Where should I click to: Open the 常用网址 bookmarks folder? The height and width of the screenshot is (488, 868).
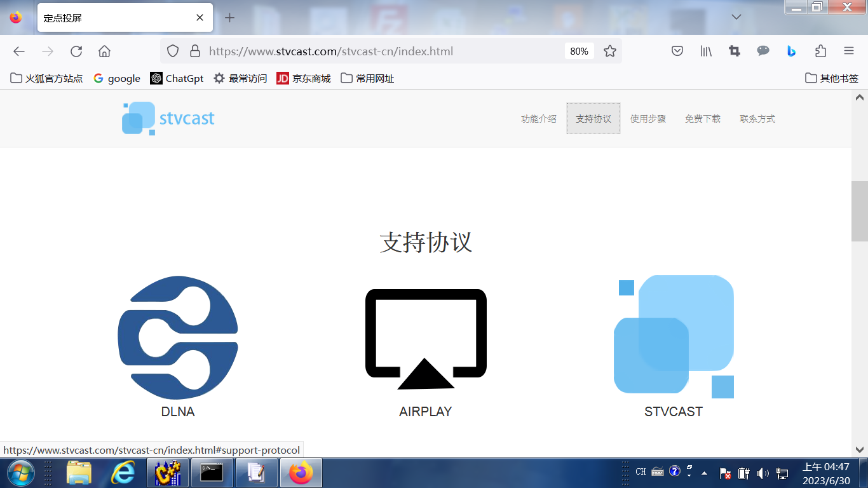[367, 78]
